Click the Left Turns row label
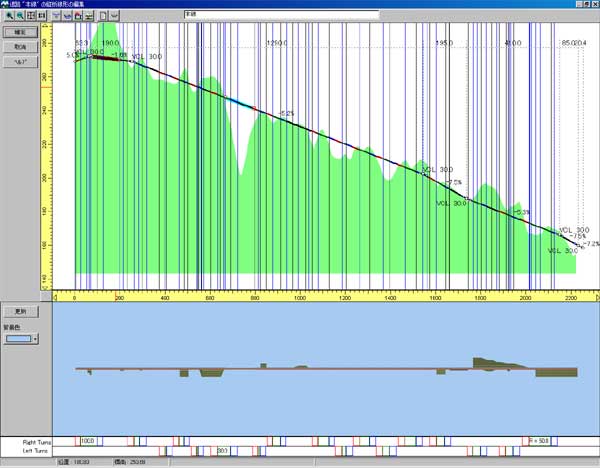Screen dimensions: 600x468 (x=35, y=451)
